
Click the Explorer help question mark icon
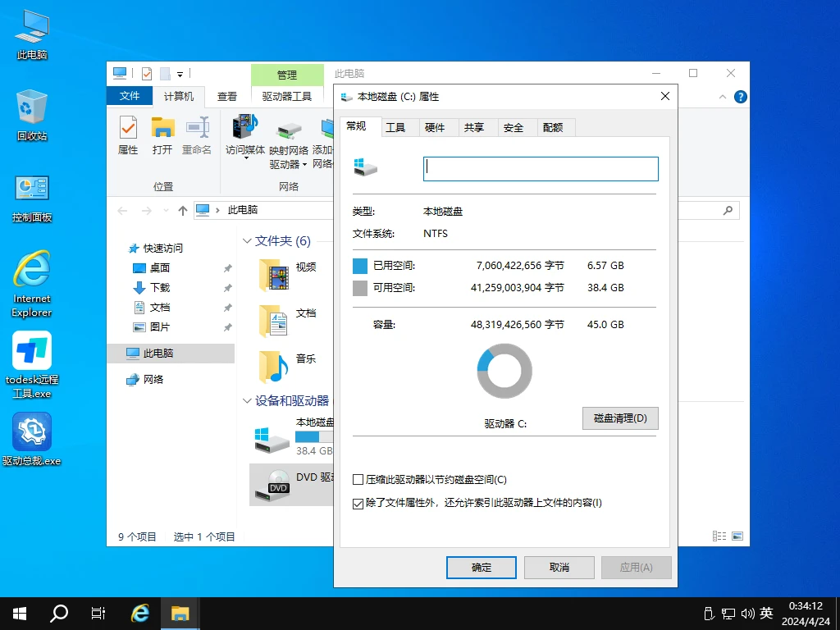pos(741,97)
